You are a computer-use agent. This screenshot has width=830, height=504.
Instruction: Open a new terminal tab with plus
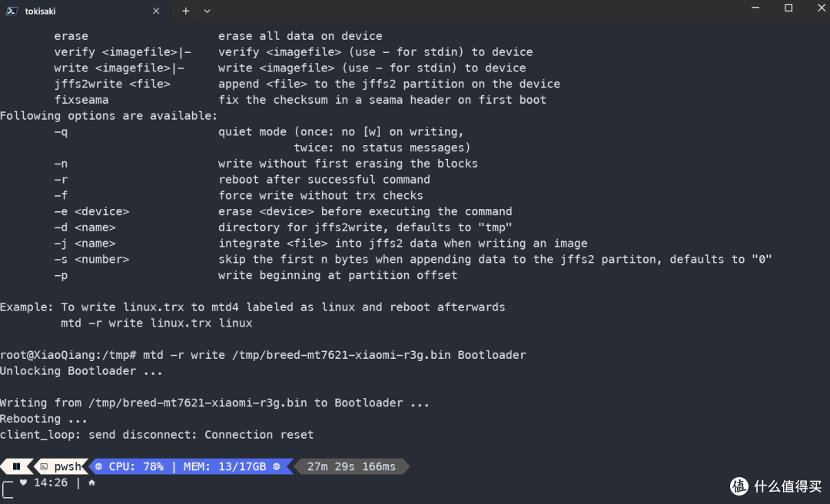186,11
